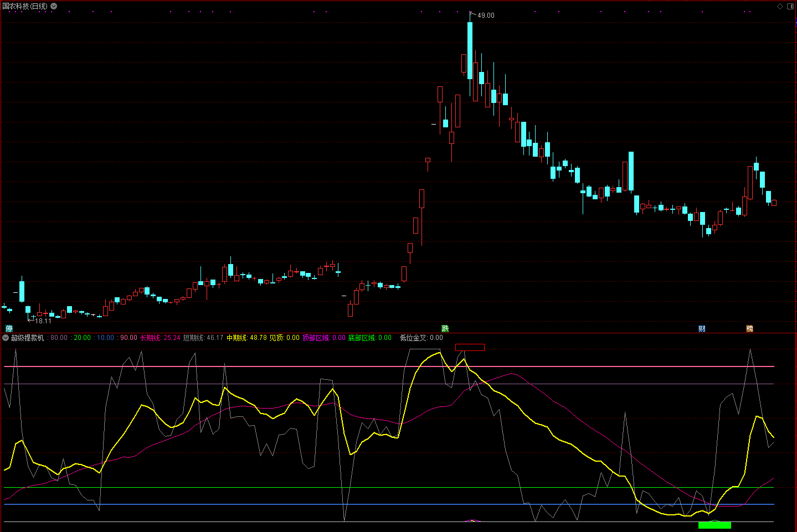
Task: Toggle the side panel icon at top right
Action: tap(790, 6)
